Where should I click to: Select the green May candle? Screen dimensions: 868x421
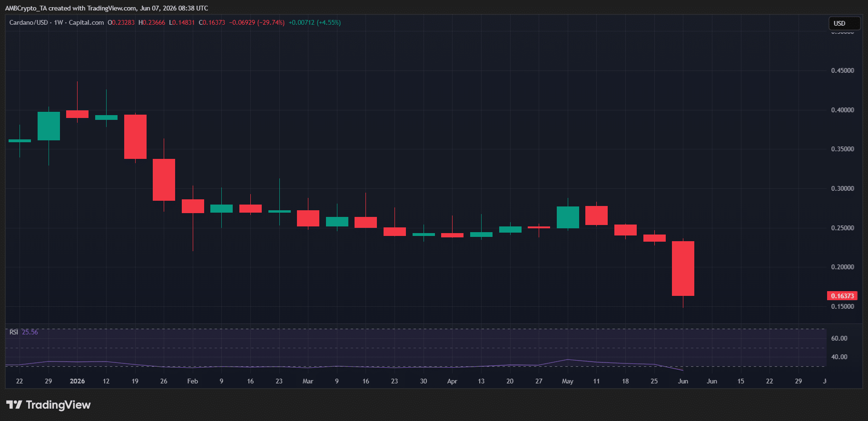pyautogui.click(x=568, y=217)
